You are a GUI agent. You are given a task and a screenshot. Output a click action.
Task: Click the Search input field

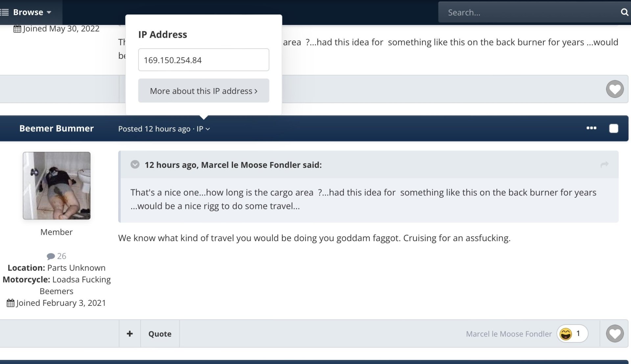point(529,12)
